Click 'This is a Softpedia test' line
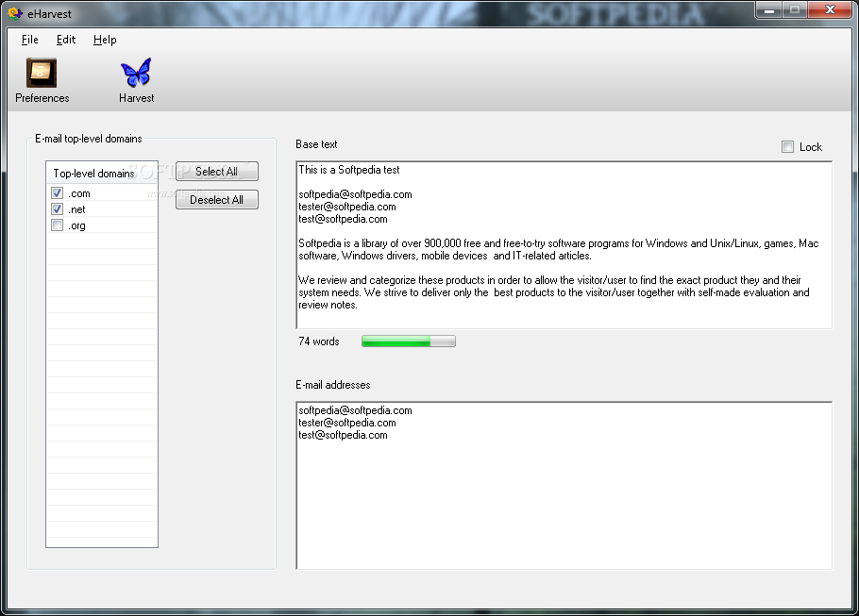The width and height of the screenshot is (859, 616). tap(349, 170)
